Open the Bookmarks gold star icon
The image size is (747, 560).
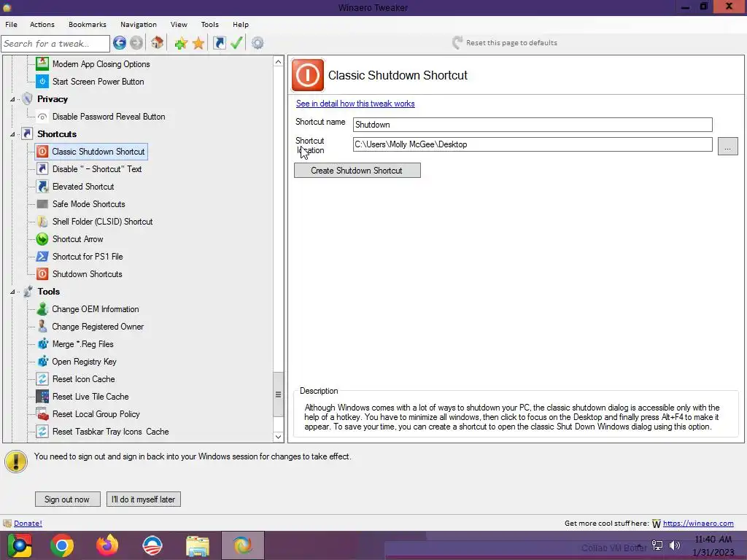tap(198, 43)
